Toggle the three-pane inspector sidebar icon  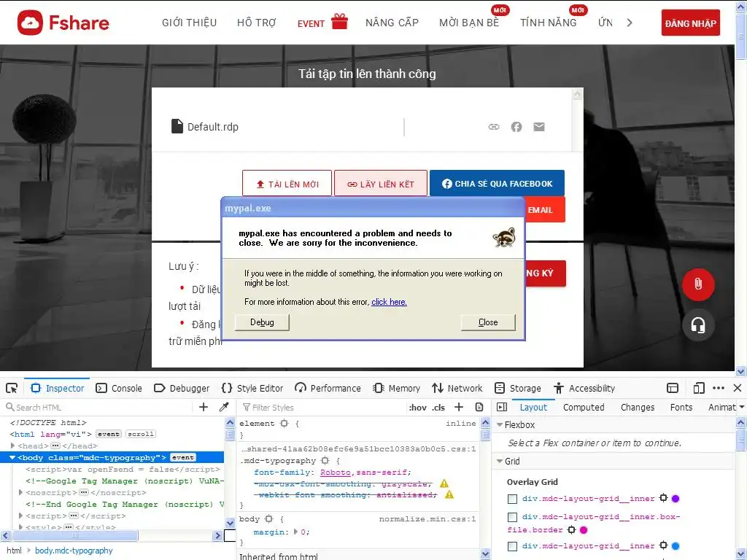pyautogui.click(x=502, y=407)
